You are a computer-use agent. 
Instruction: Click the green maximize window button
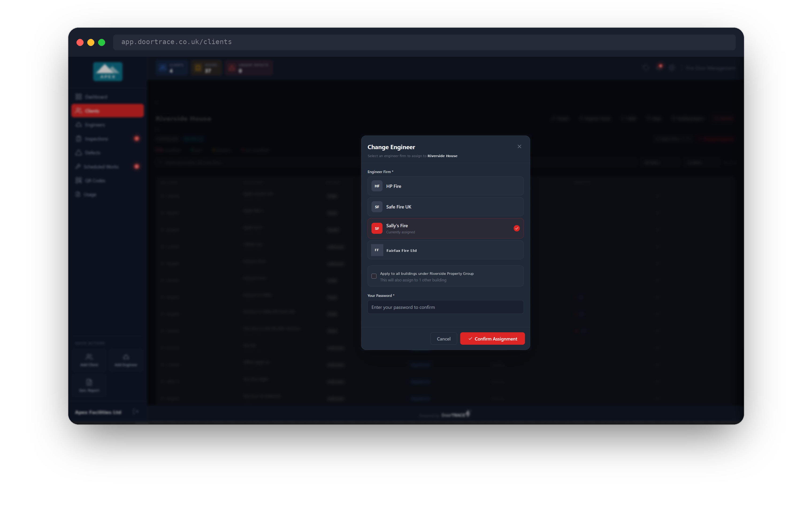click(101, 42)
